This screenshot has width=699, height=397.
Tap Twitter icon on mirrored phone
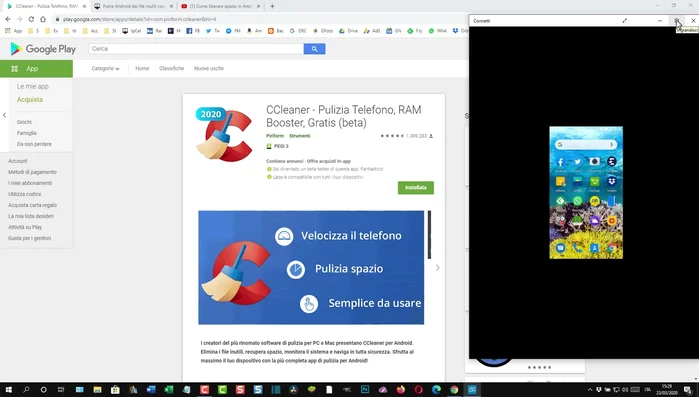(x=577, y=162)
